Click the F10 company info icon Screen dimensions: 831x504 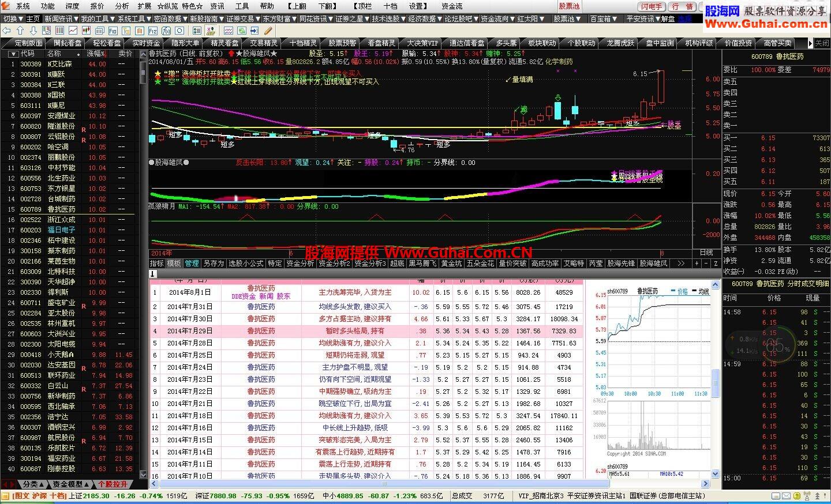[x=113, y=31]
